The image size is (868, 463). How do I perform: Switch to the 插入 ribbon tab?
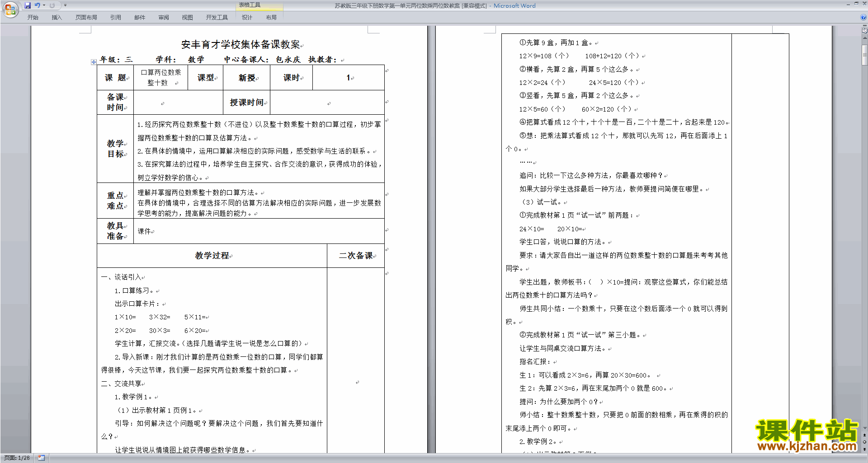coord(57,17)
